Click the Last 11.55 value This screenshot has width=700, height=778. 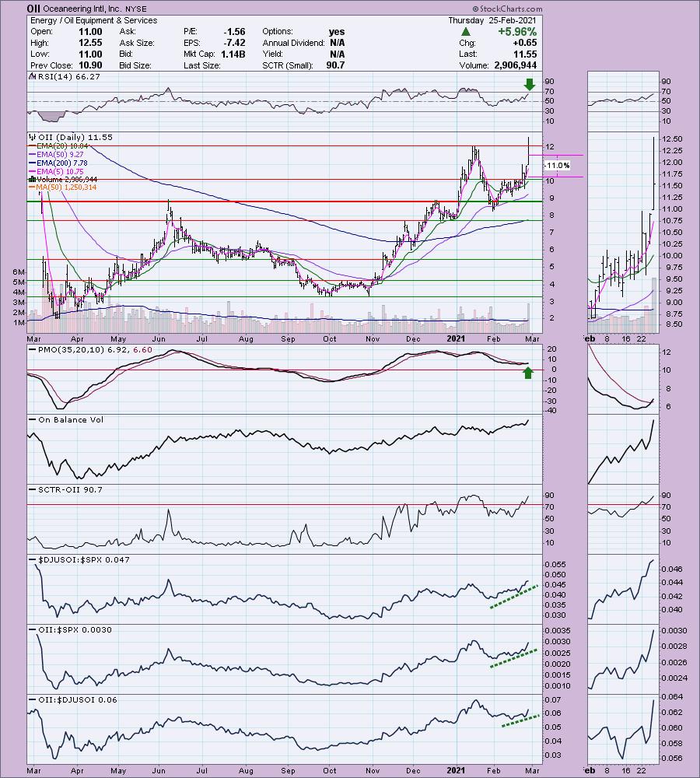[525, 54]
